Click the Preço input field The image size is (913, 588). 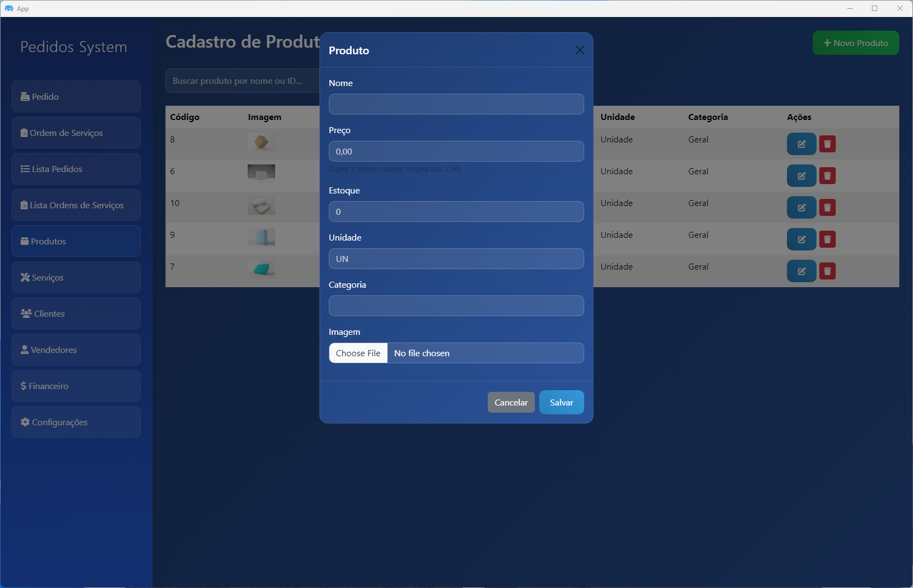(456, 151)
